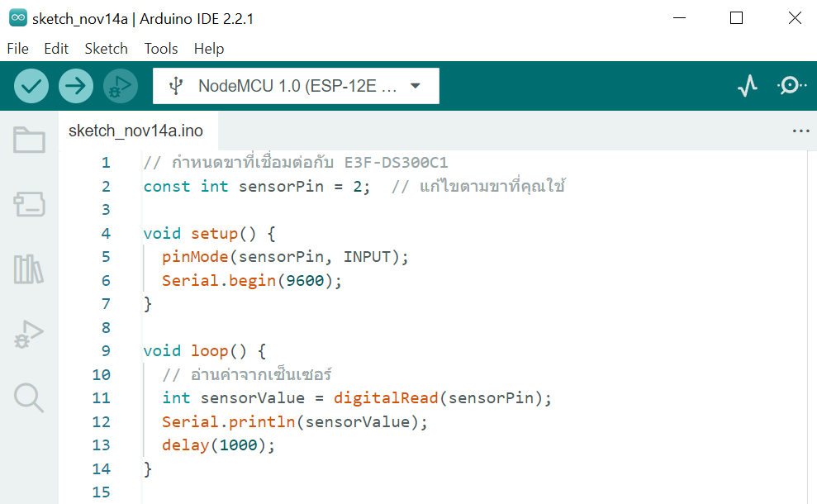The height and width of the screenshot is (504, 817).
Task: Click the Verify checkmark button
Action: pos(31,86)
